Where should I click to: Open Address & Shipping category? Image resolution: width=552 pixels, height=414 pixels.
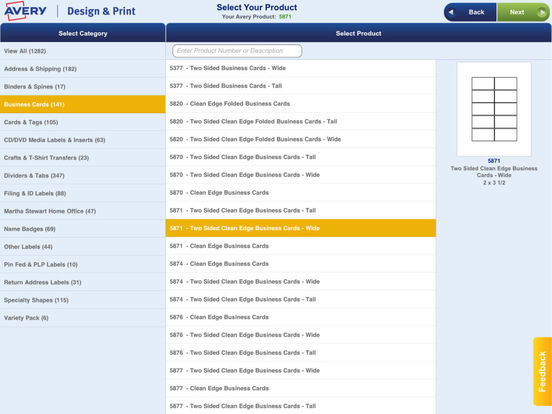(82, 69)
